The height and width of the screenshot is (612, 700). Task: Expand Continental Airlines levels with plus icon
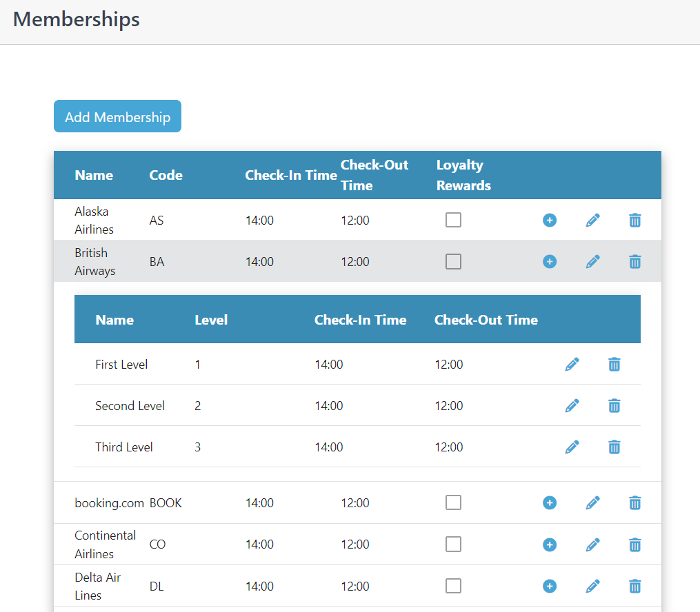(x=549, y=544)
